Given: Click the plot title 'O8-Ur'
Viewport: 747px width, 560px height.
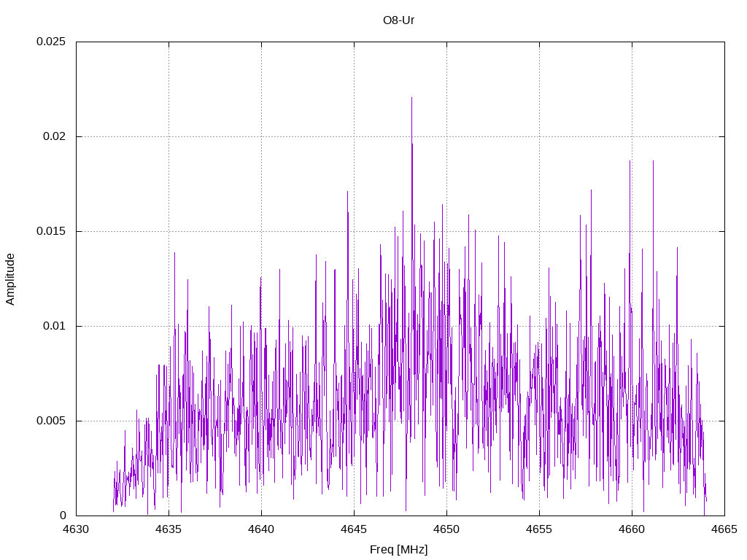Looking at the screenshot, I should pyautogui.click(x=398, y=20).
